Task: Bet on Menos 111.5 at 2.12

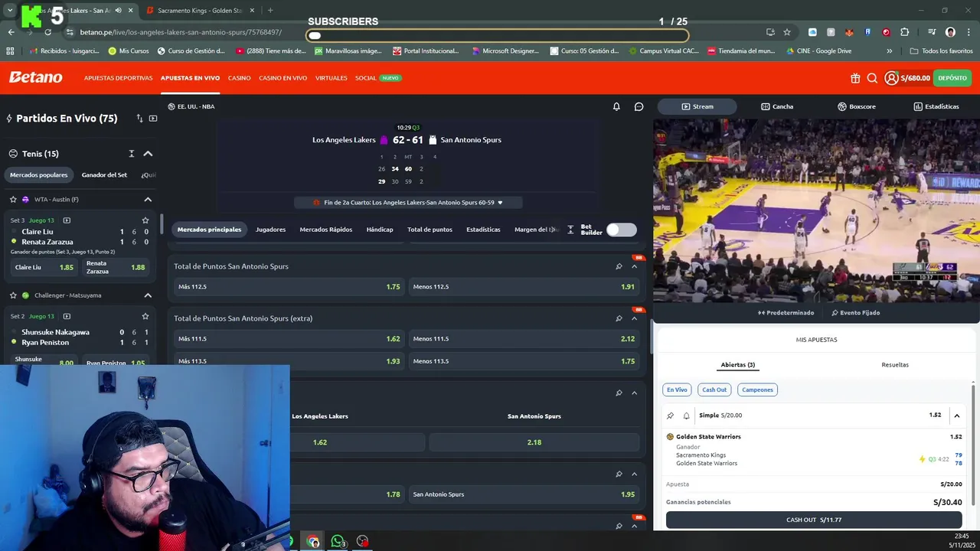Action: pyautogui.click(x=524, y=339)
